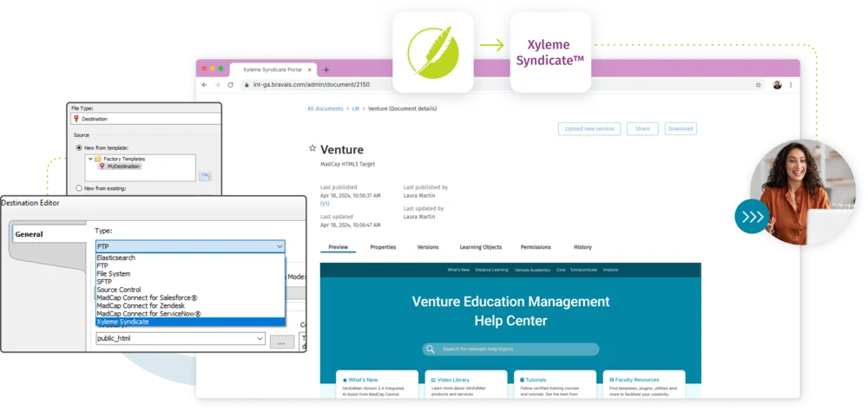
Task: Open a new browser tab with plus icon
Action: [326, 69]
